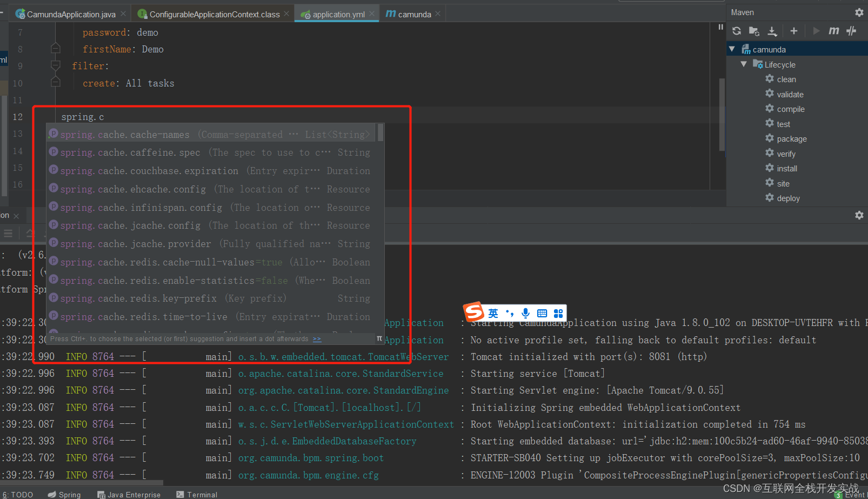Screen dimensions: 868x499
Task: Click fold marker beside firstName line
Action: tap(55, 49)
